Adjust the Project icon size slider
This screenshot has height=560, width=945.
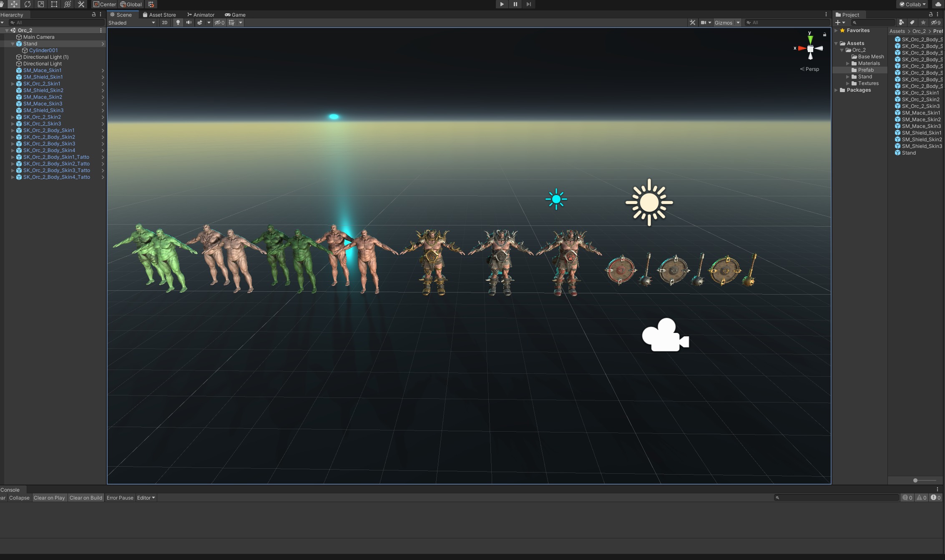[x=915, y=480]
